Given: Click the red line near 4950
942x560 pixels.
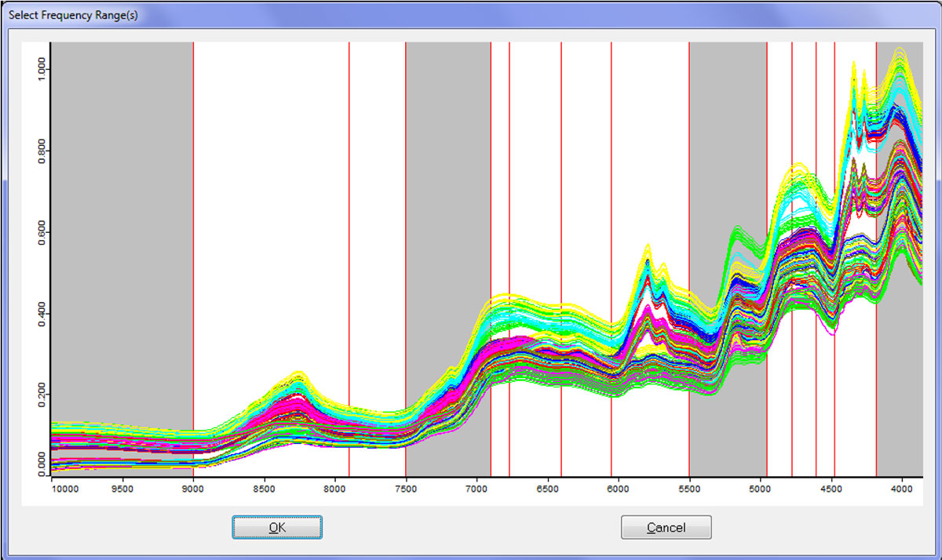Looking at the screenshot, I should coord(767,118).
